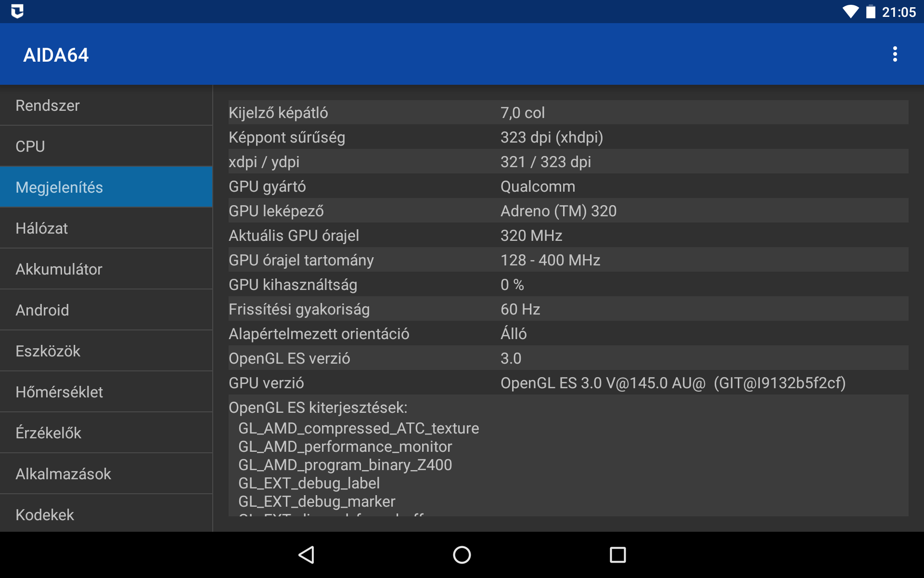Select the 0 % usage value
Image resolution: width=924 pixels, height=578 pixels.
tap(512, 285)
